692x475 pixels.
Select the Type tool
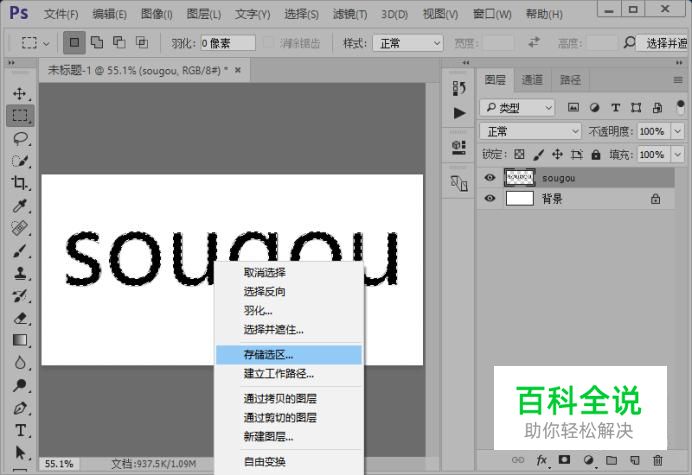[20, 430]
